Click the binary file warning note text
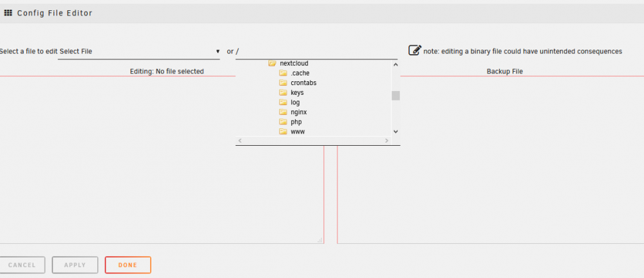 point(523,52)
